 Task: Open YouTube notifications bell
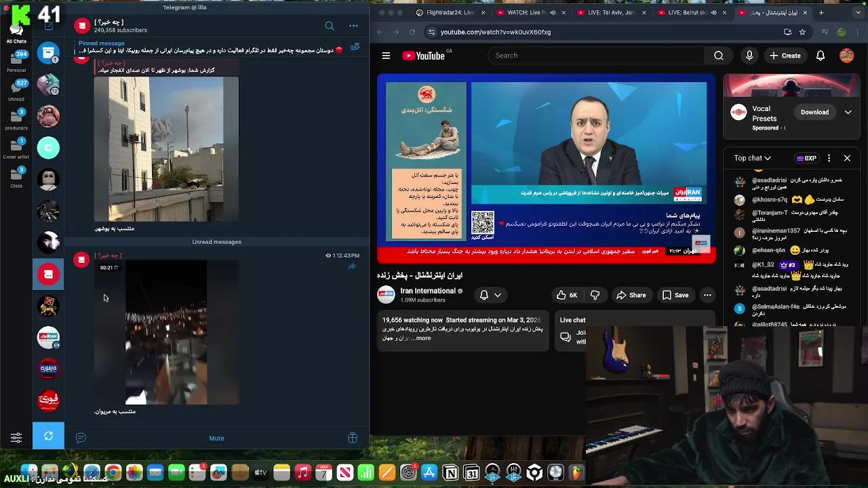click(821, 56)
